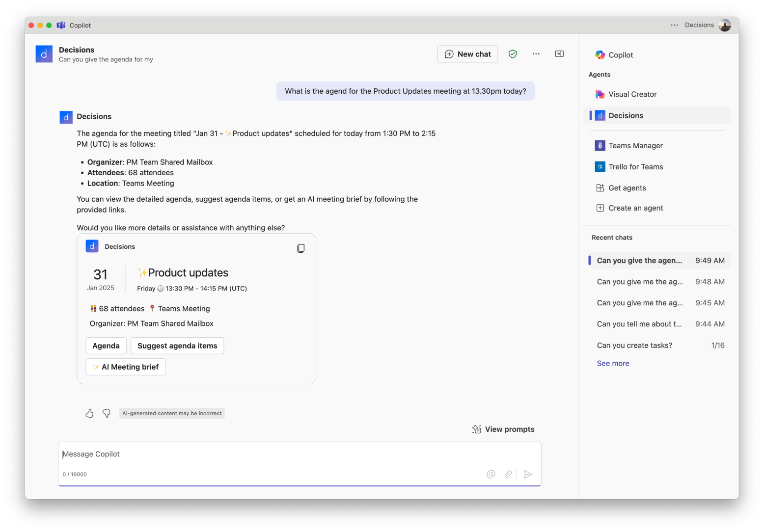
Task: Click the attach paperclip icon
Action: 508,474
